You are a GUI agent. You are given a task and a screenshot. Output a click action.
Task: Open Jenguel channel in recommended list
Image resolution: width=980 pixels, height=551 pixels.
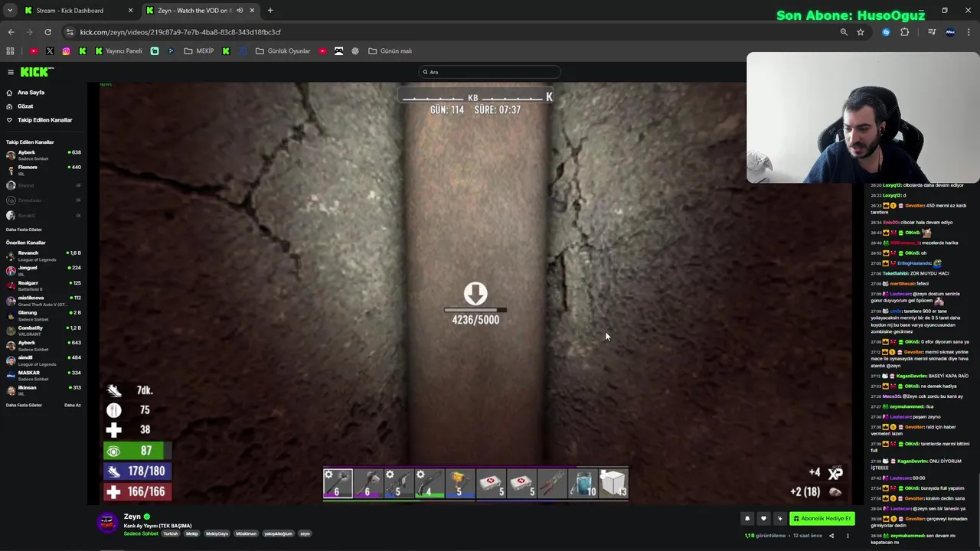44,270
